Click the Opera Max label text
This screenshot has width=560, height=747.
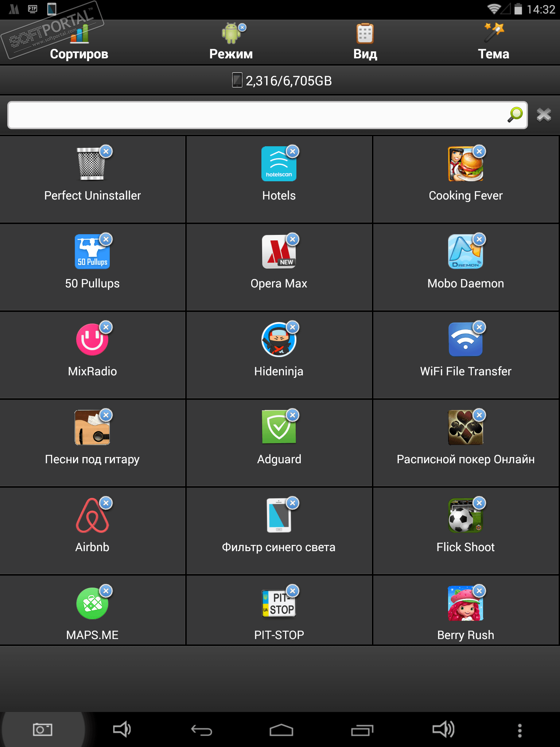click(279, 284)
